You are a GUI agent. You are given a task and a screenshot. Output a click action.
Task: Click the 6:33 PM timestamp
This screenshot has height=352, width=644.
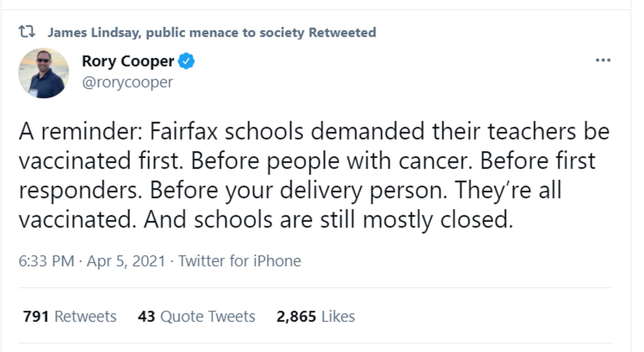pyautogui.click(x=46, y=261)
